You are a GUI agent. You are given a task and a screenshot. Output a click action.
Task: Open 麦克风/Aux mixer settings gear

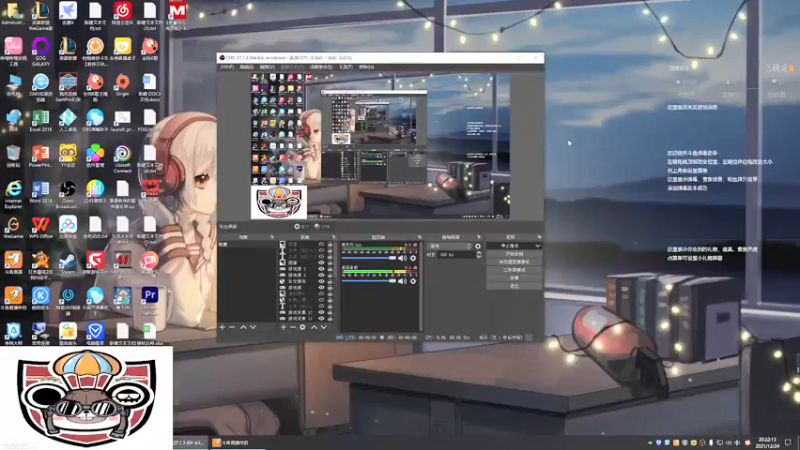[x=413, y=258]
